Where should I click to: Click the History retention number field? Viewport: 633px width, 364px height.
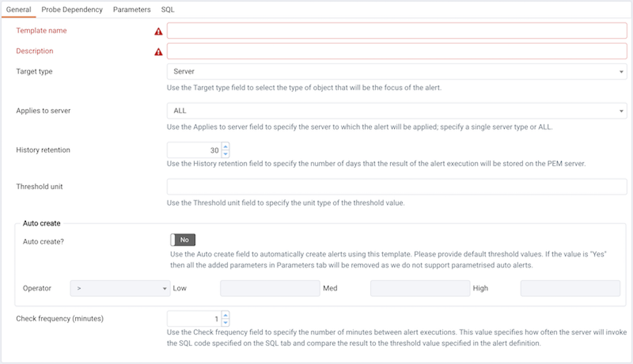pos(194,150)
